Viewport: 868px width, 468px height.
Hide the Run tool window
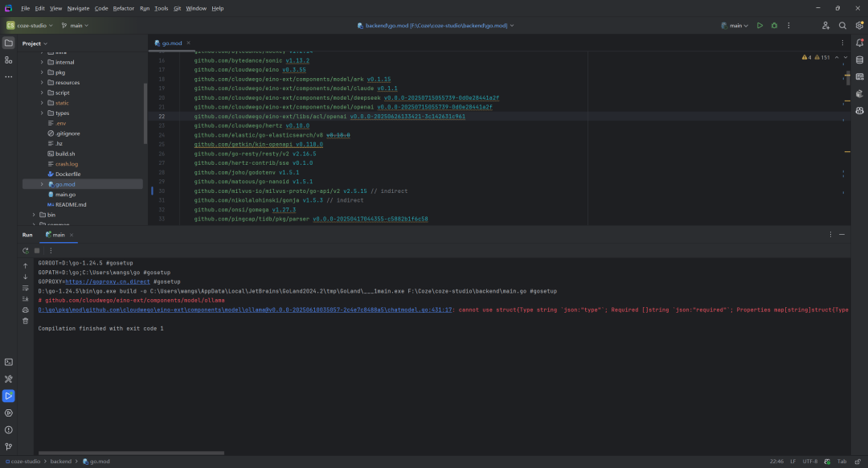click(842, 235)
